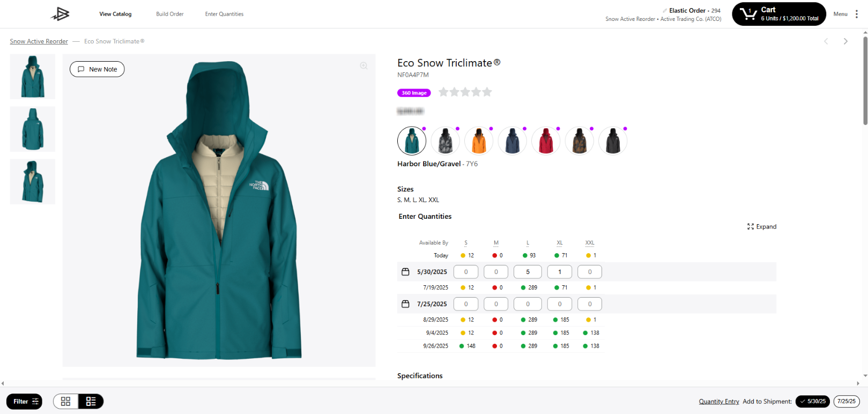Click the New Note button
Screen dimensions: 868x414
click(x=97, y=69)
